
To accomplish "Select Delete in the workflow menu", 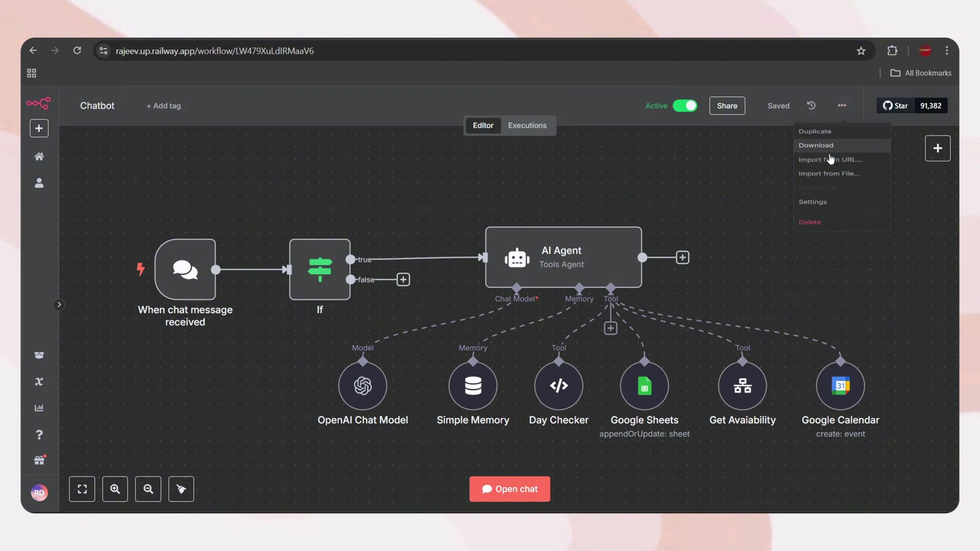I will pyautogui.click(x=810, y=222).
